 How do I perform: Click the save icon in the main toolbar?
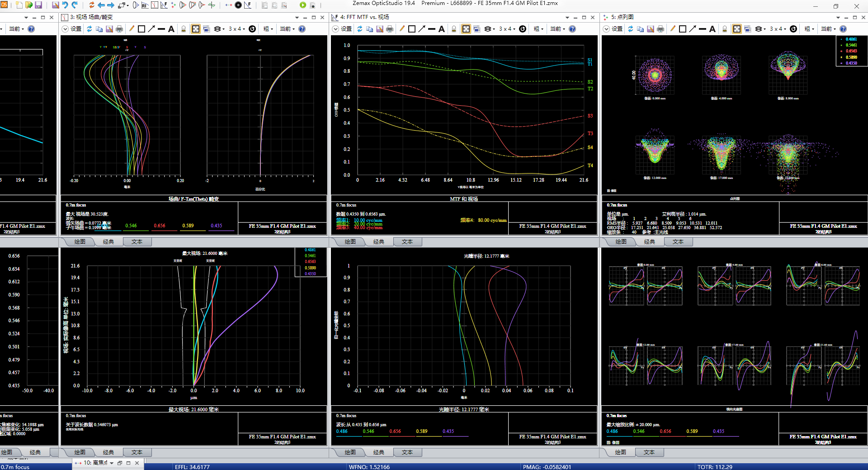point(38,5)
